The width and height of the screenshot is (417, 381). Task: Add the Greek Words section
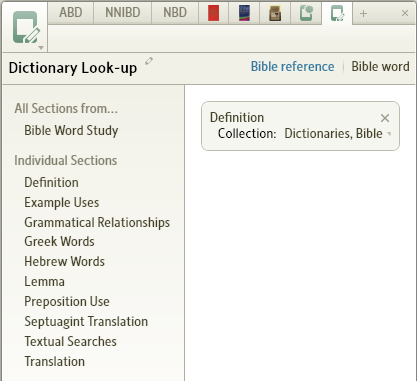[59, 241]
